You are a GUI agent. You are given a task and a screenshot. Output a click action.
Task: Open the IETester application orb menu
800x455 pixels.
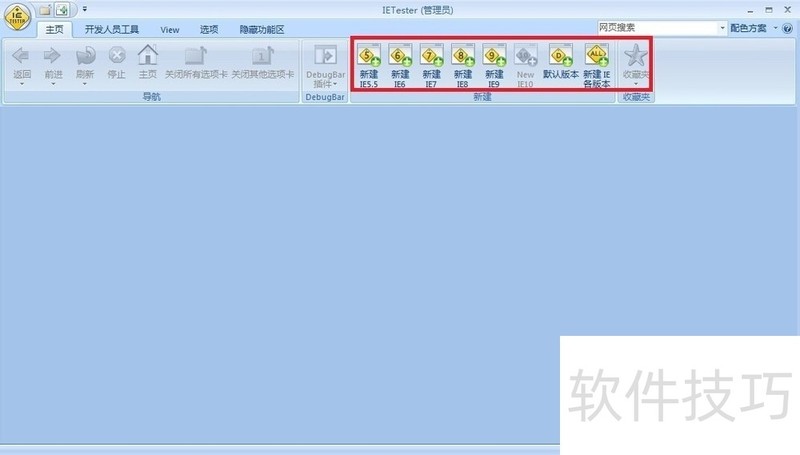click(17, 16)
